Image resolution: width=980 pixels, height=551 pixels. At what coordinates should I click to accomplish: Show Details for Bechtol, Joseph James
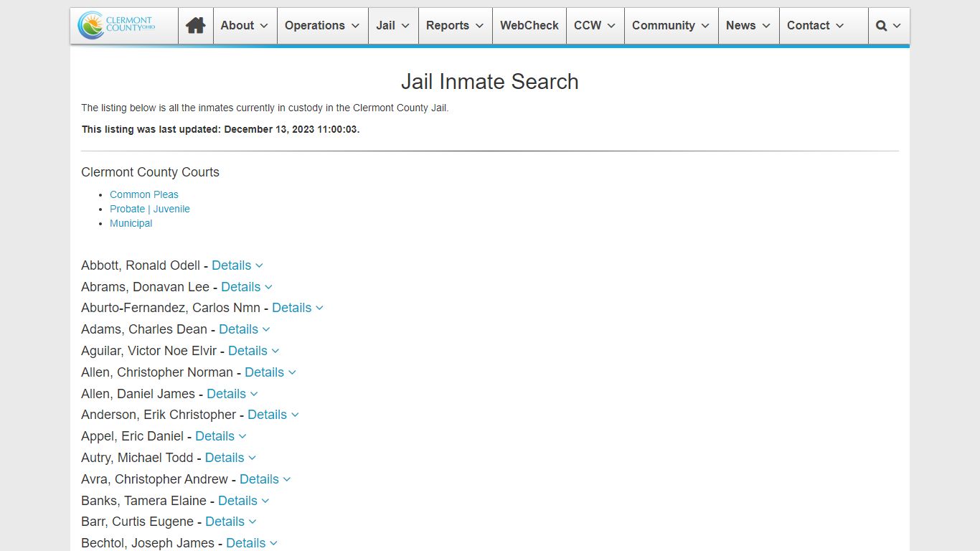(252, 543)
